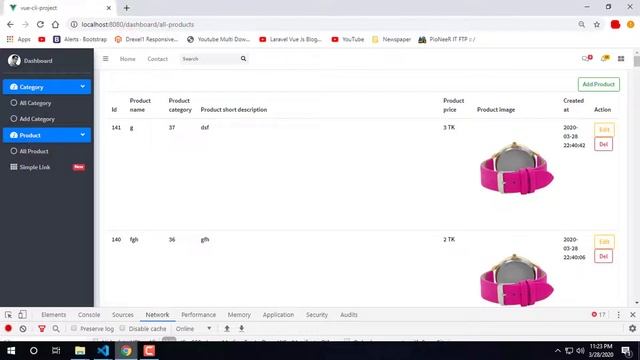Click Edit for product 140
Screen dimensions: 640x360
pos(604,242)
